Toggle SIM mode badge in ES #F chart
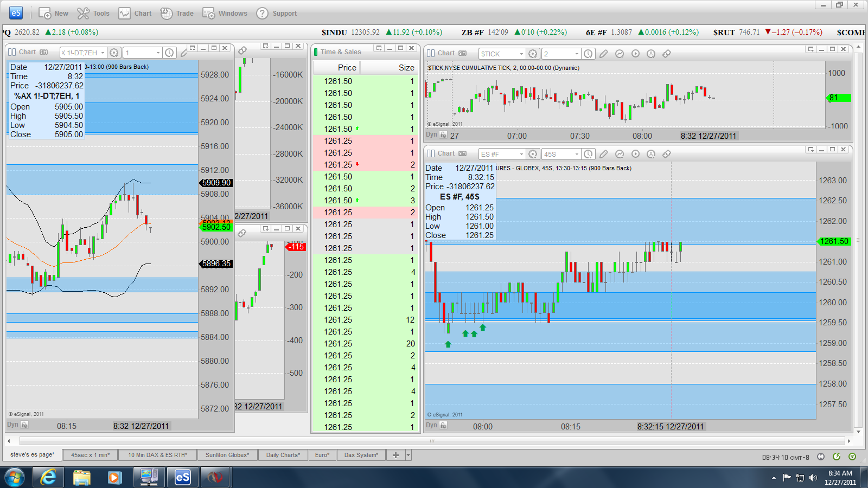The image size is (868, 488). click(463, 153)
